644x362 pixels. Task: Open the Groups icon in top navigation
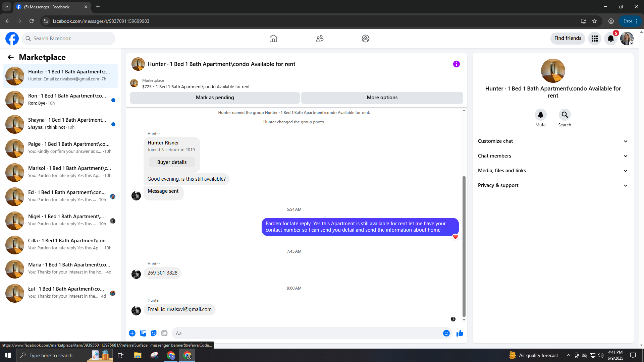tap(366, 39)
